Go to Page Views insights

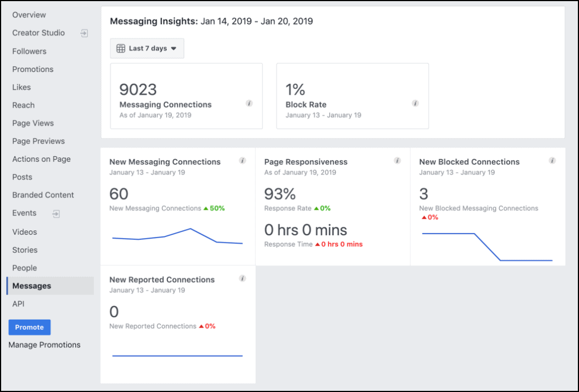33,123
